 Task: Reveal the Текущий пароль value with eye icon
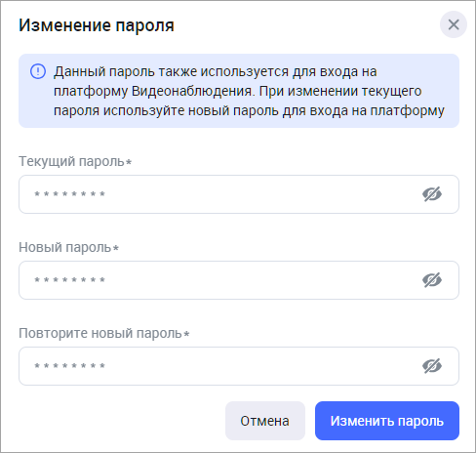click(432, 194)
